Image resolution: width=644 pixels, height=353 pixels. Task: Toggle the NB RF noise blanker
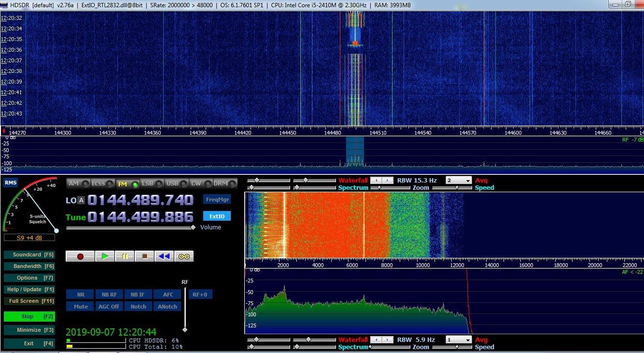pyautogui.click(x=109, y=295)
